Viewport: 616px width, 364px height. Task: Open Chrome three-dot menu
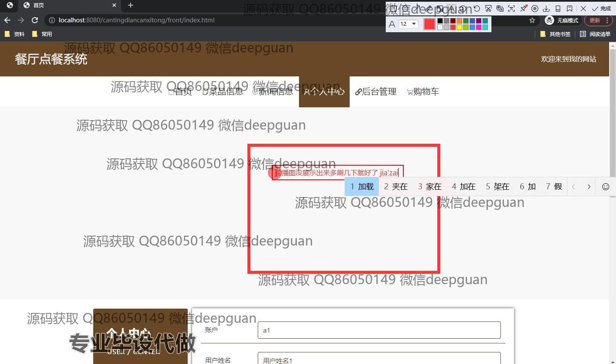pyautogui.click(x=607, y=20)
